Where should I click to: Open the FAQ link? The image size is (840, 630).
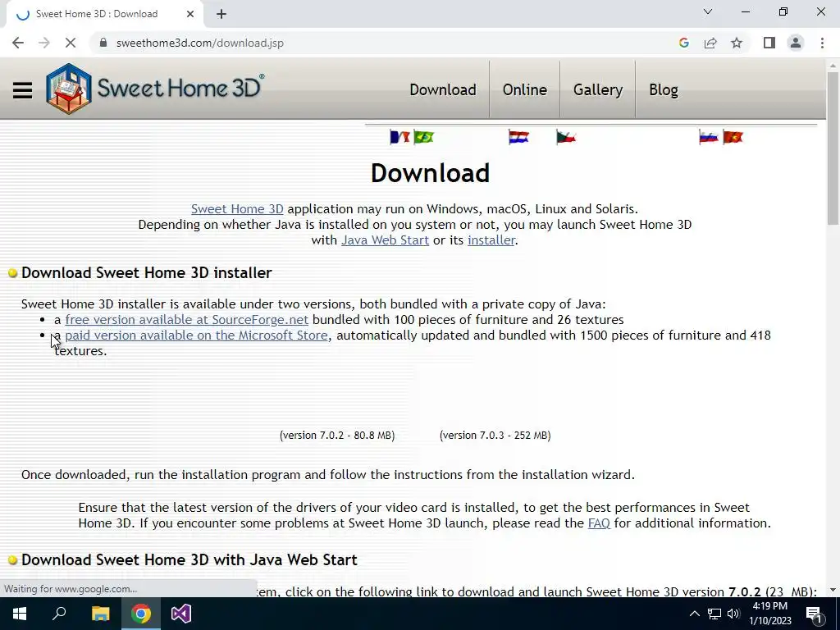599,523
